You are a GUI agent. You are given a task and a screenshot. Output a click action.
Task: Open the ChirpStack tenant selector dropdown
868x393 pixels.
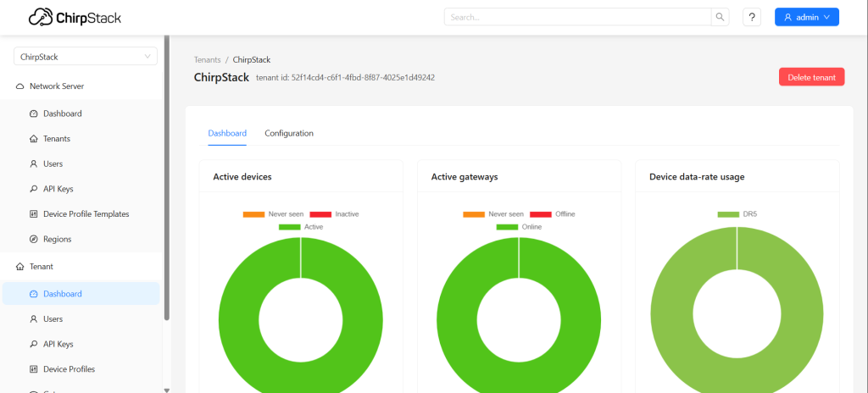coord(86,57)
